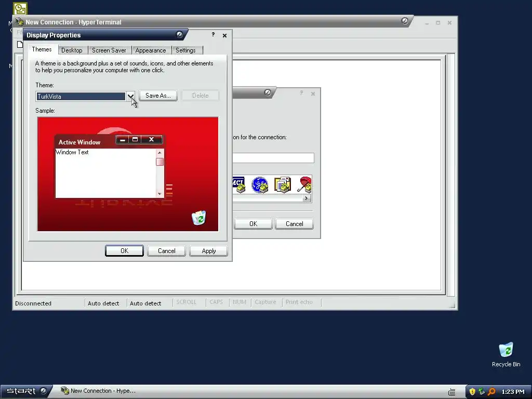Click the CAPS status indicator
The width and height of the screenshot is (532, 399).
point(216,302)
